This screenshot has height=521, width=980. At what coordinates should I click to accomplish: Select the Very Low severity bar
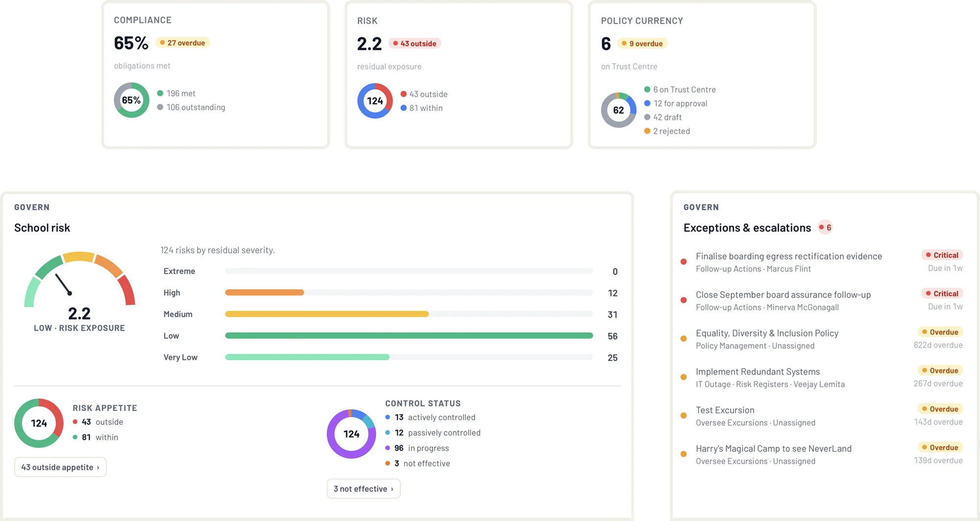(x=409, y=357)
